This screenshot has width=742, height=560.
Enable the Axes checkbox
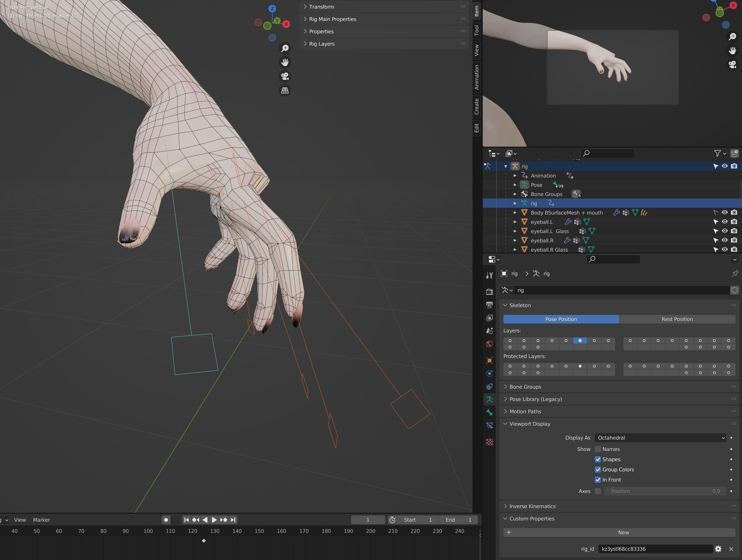coord(598,491)
